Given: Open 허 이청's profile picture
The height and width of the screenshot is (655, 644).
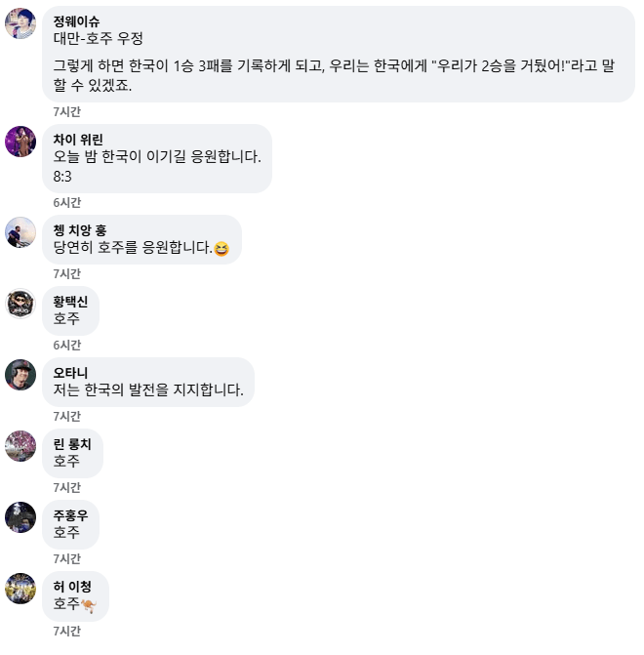Looking at the screenshot, I should coord(20,589).
